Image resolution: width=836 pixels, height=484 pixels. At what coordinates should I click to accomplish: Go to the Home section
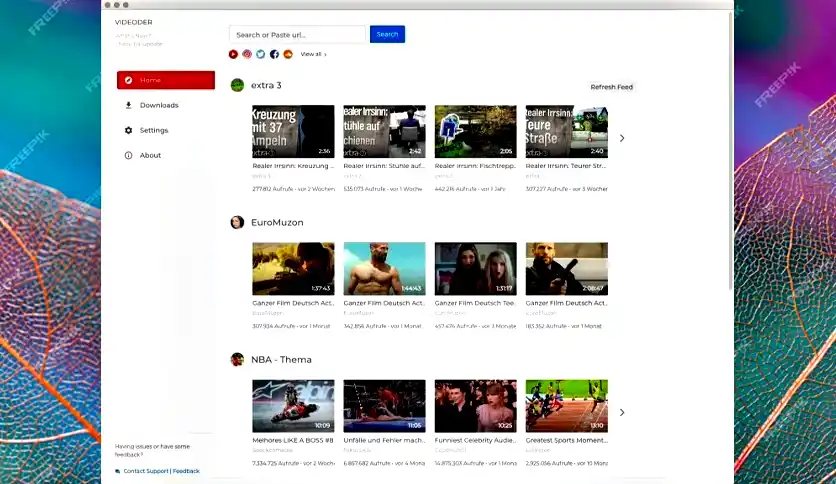[x=166, y=80]
